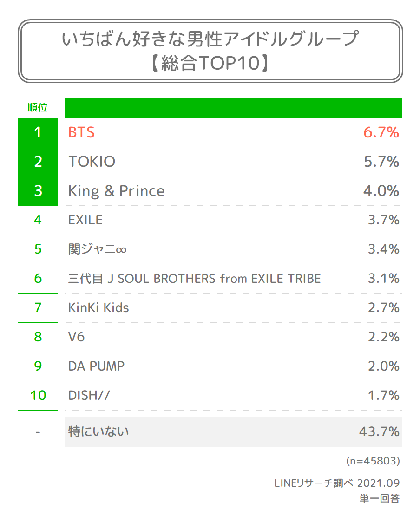Select the 三代目 J SOUL BROTHERS entry
This screenshot has width=420, height=516.
[194, 279]
